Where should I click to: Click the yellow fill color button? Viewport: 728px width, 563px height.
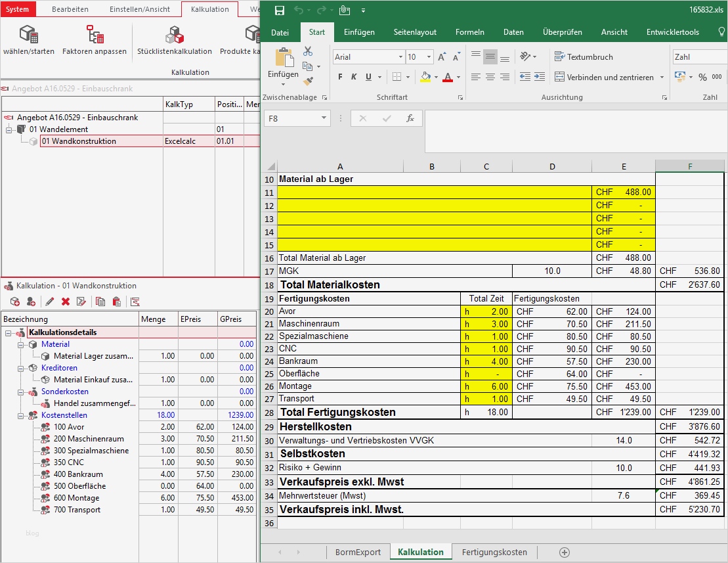425,77
